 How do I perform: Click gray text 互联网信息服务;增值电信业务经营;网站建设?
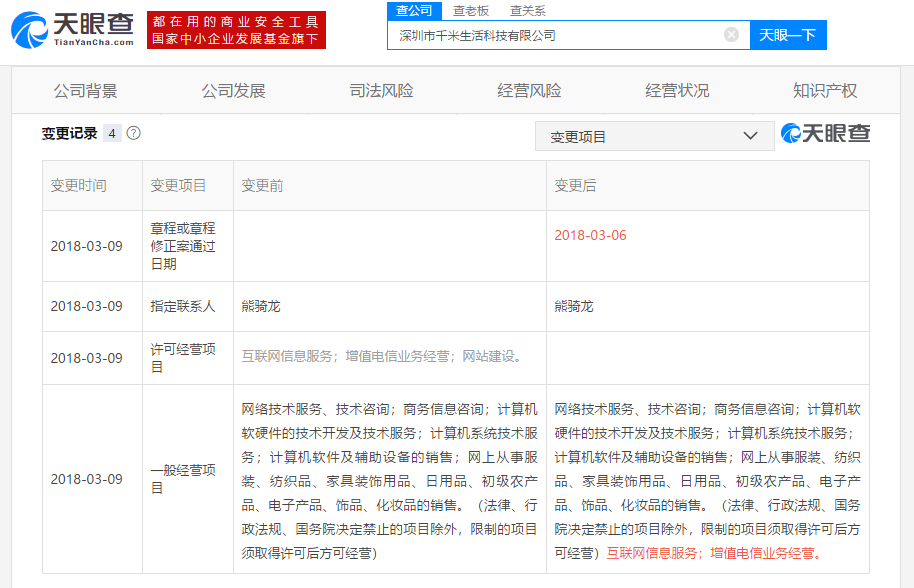click(382, 356)
